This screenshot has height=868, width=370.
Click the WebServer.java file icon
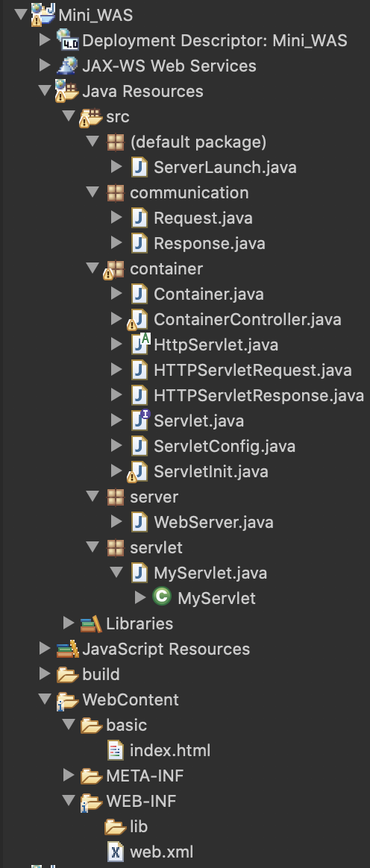point(139,522)
